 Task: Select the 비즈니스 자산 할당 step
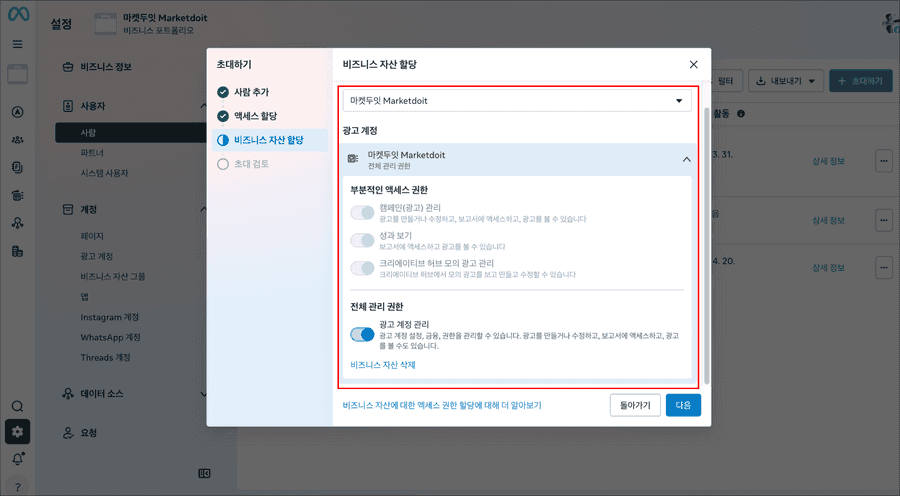(x=270, y=140)
